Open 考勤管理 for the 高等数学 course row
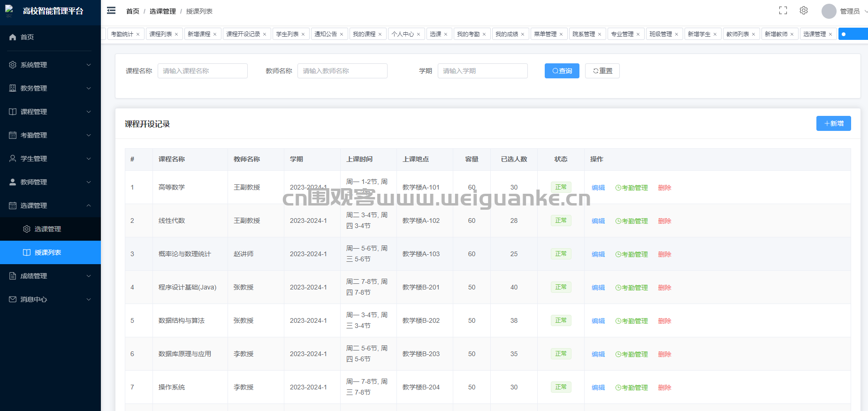 pos(632,188)
